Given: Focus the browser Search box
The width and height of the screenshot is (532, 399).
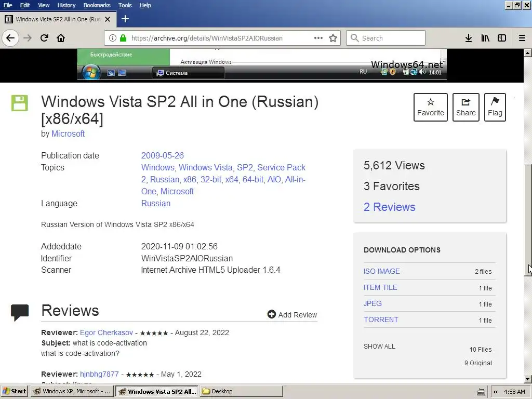Looking at the screenshot, I should pos(385,38).
